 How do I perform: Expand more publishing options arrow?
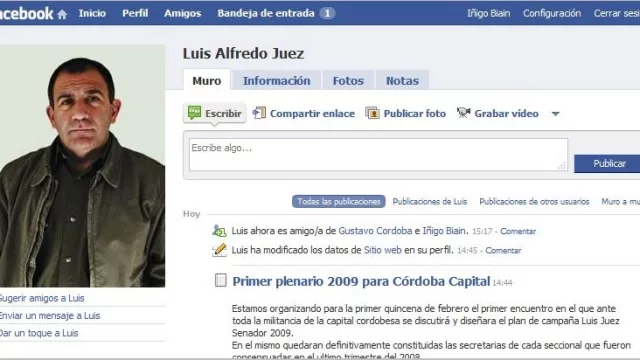coord(556,114)
